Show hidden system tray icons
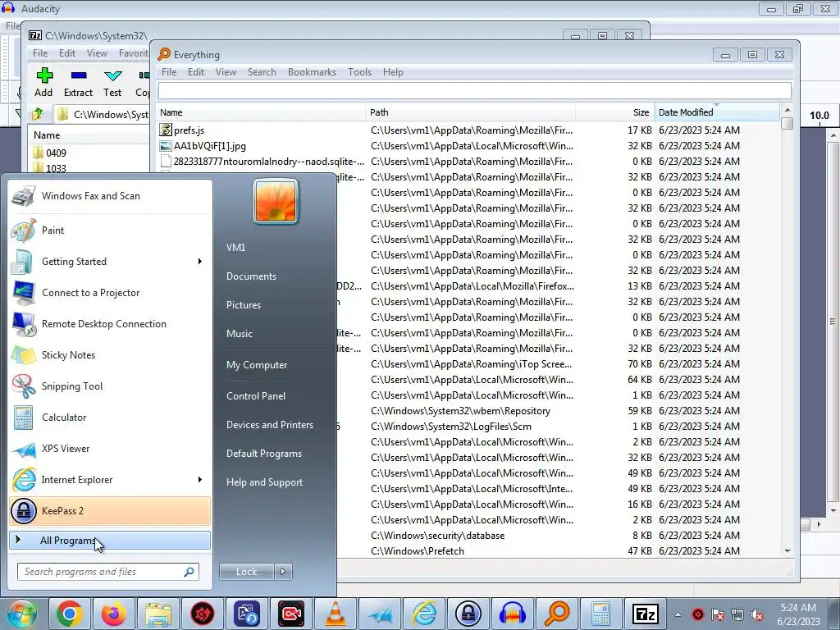840x630 pixels. coord(678,614)
